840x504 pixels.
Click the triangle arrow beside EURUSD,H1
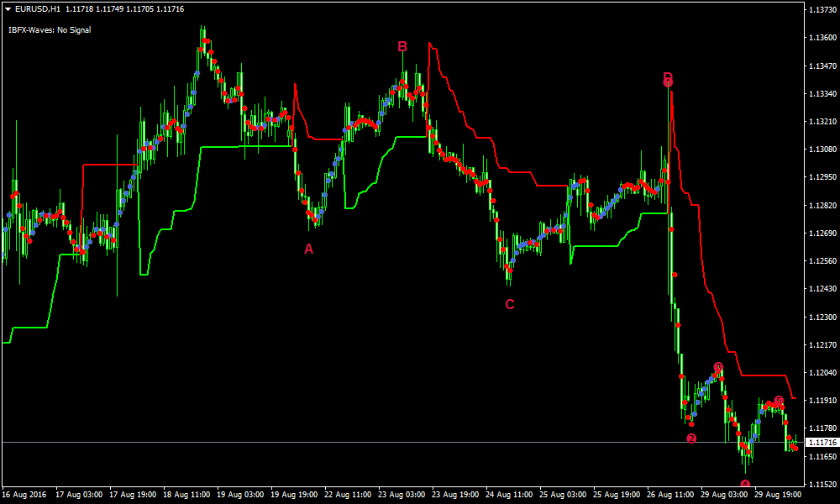[x=8, y=8]
